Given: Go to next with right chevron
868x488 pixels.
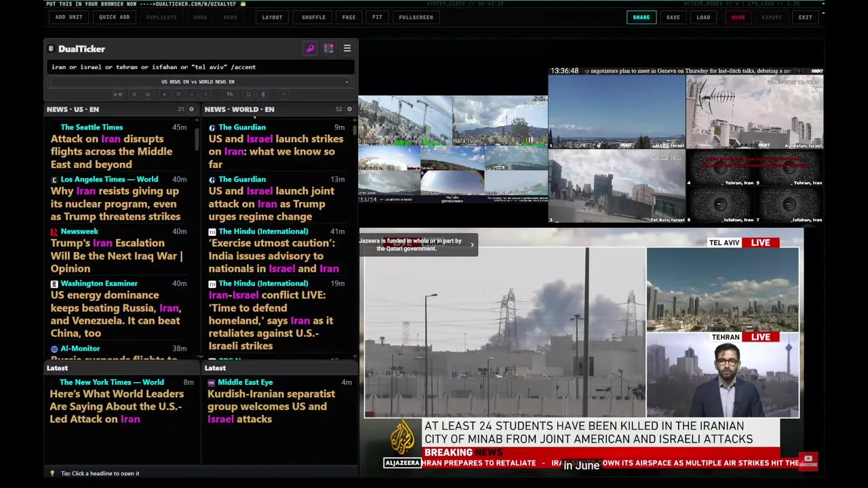Looking at the screenshot, I should 205,94.
